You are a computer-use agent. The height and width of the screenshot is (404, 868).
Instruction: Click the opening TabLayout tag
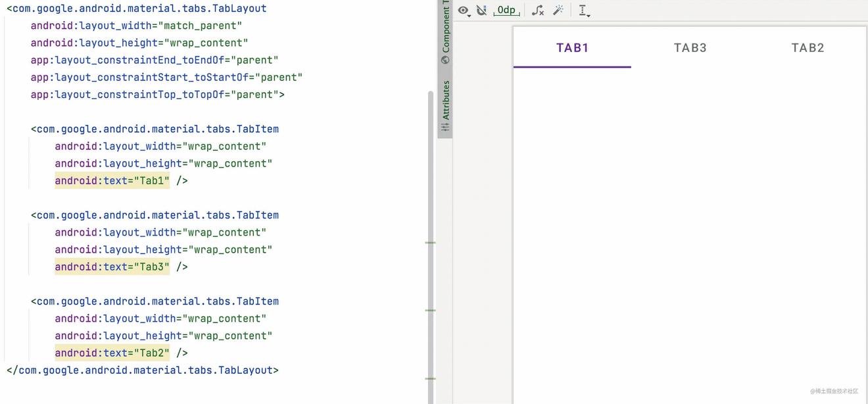[x=137, y=9]
